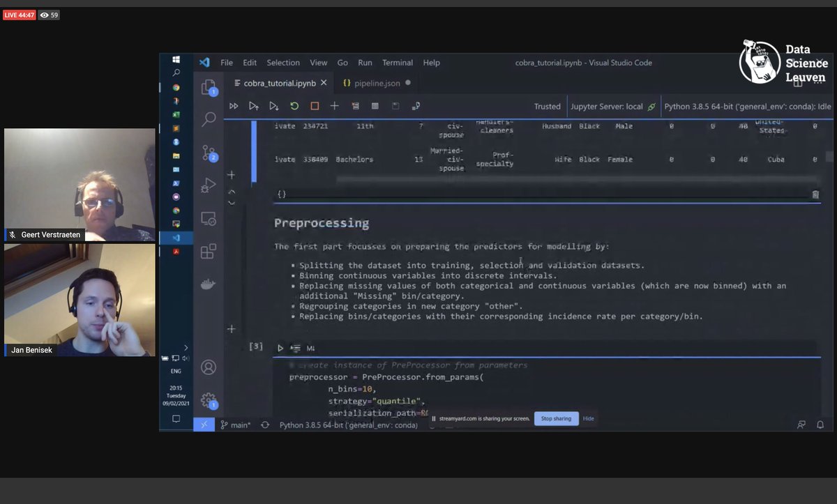Hide the streamyard sharing bar
This screenshot has width=837, height=504.
[x=589, y=418]
